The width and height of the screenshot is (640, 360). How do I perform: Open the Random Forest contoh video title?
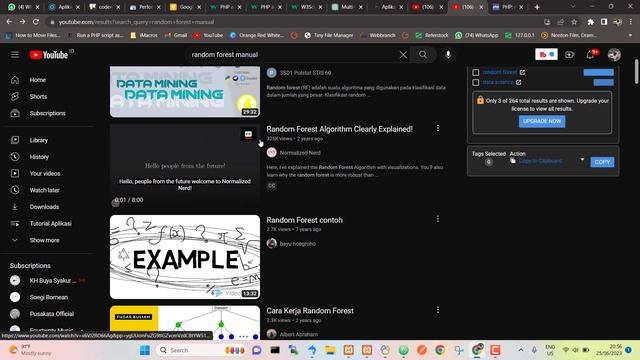304,220
